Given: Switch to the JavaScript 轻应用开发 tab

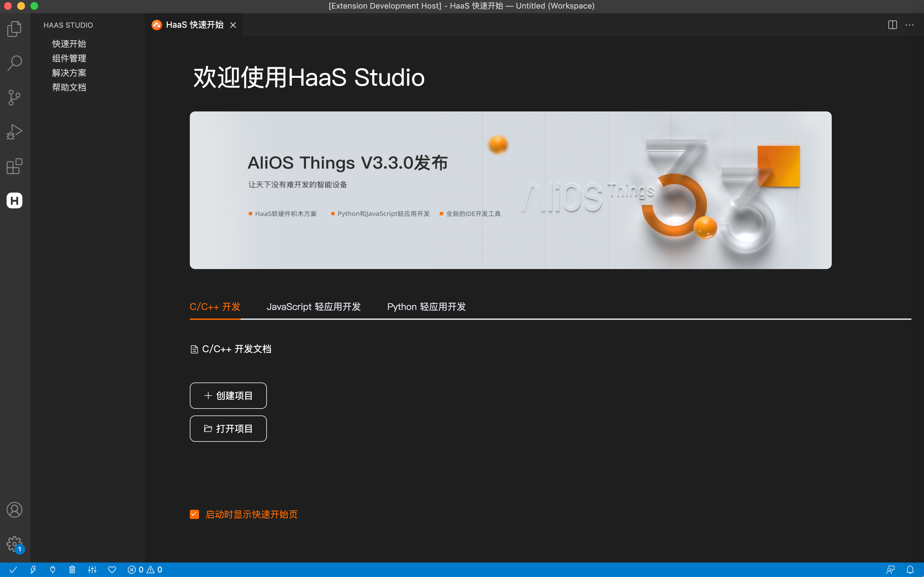Looking at the screenshot, I should tap(313, 306).
